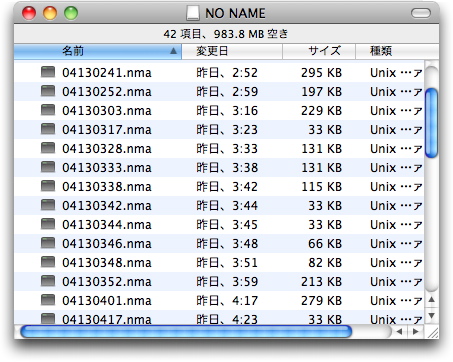Click the horizontal scroll left arrow

pos(399,332)
